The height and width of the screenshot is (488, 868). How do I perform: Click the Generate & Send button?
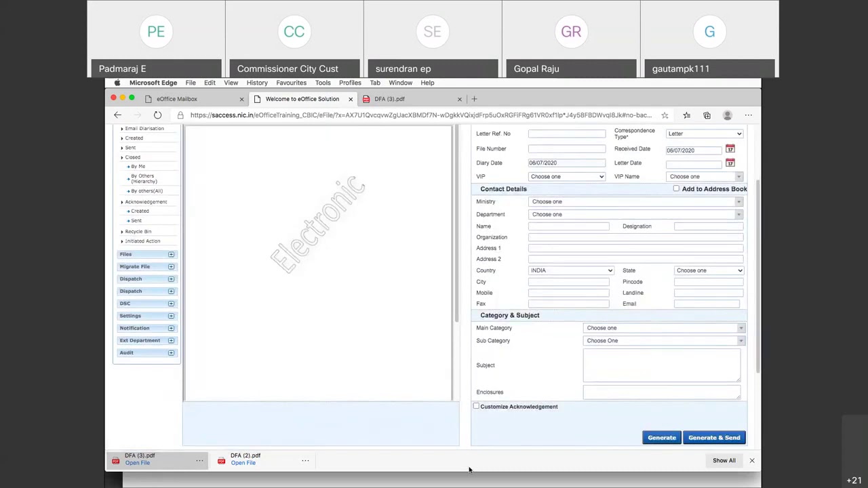(714, 438)
